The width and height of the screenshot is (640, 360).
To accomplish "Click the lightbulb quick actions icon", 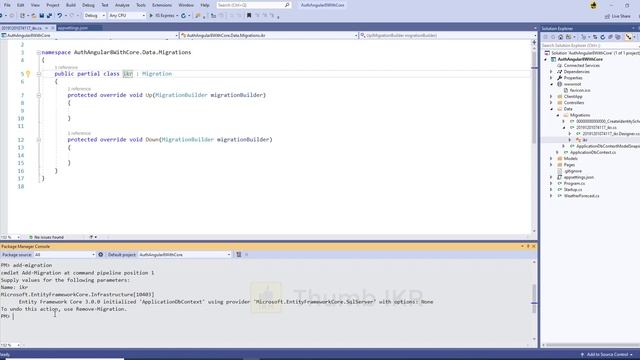I will point(28,74).
